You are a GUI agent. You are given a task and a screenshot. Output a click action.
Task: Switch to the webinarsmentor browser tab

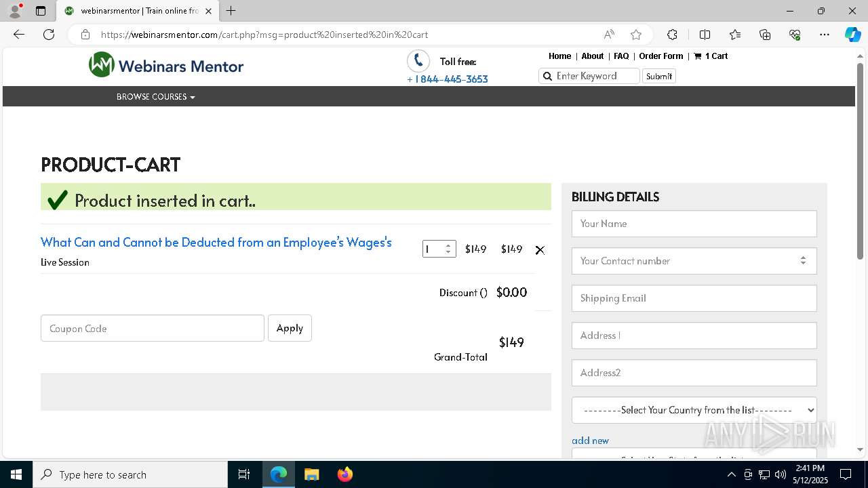[138, 11]
